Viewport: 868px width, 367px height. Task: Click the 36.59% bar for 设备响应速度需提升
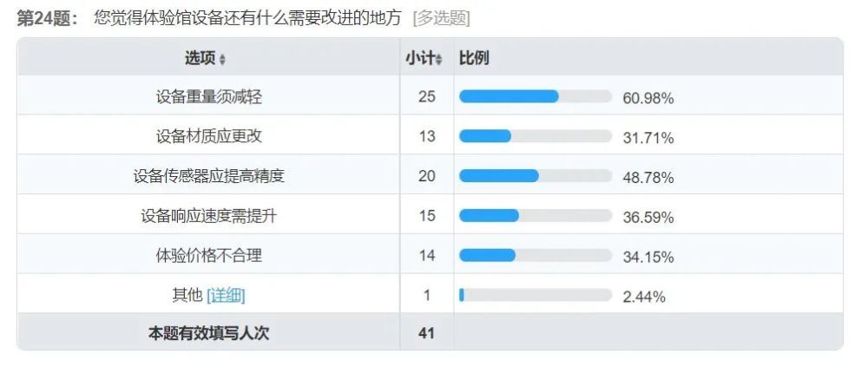tap(536, 216)
